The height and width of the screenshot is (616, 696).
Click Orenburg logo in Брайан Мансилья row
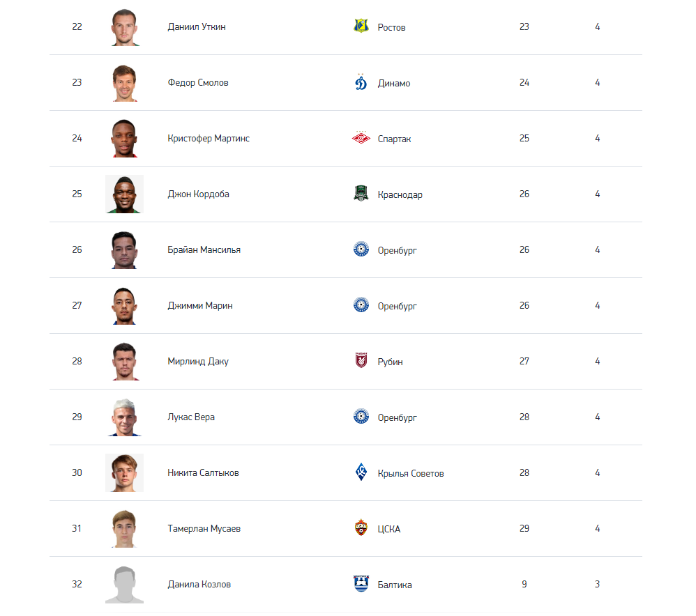click(x=361, y=249)
